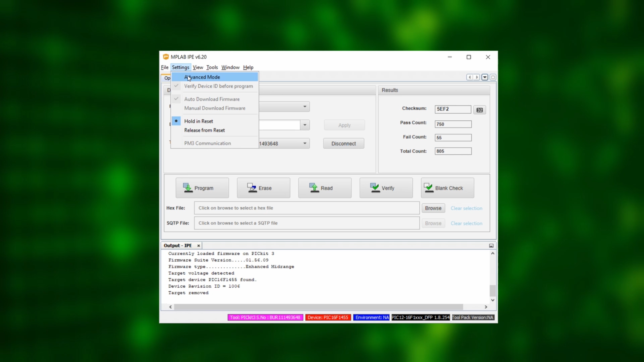
Task: Click the Erase device button
Action: pos(263,188)
